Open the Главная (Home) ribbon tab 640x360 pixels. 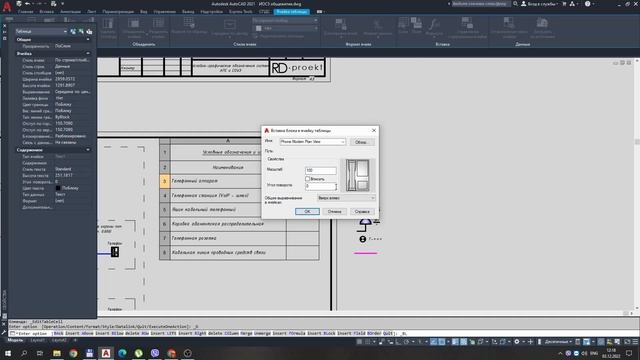[25, 11]
